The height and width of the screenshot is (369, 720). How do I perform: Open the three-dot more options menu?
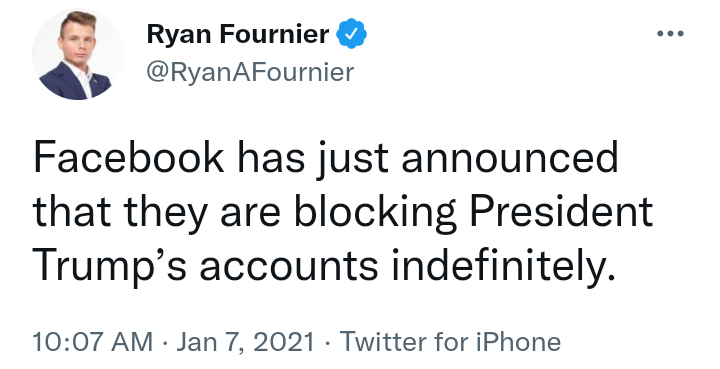[x=670, y=34]
